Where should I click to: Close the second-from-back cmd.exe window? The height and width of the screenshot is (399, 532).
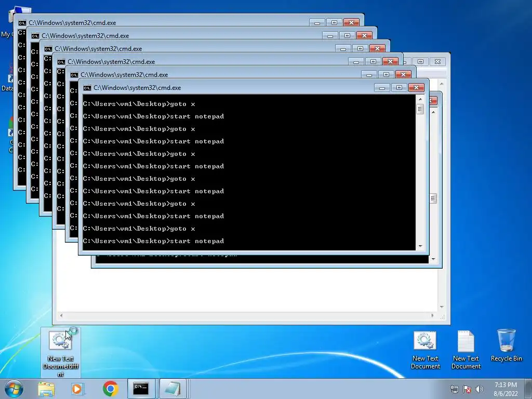pos(364,35)
